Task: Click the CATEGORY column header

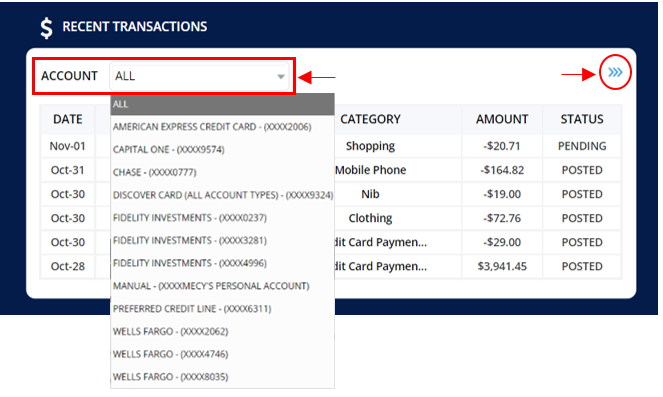Action: click(x=370, y=119)
